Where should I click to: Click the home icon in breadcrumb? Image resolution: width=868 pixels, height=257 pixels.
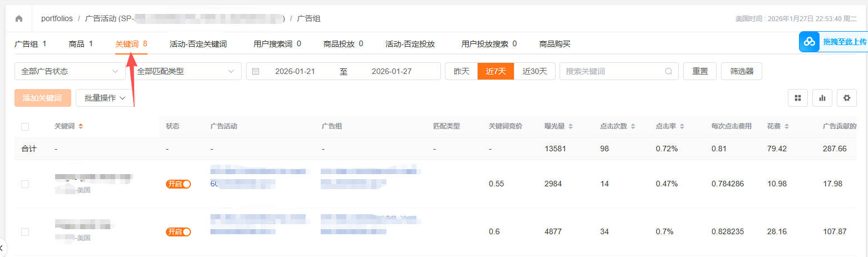point(19,18)
